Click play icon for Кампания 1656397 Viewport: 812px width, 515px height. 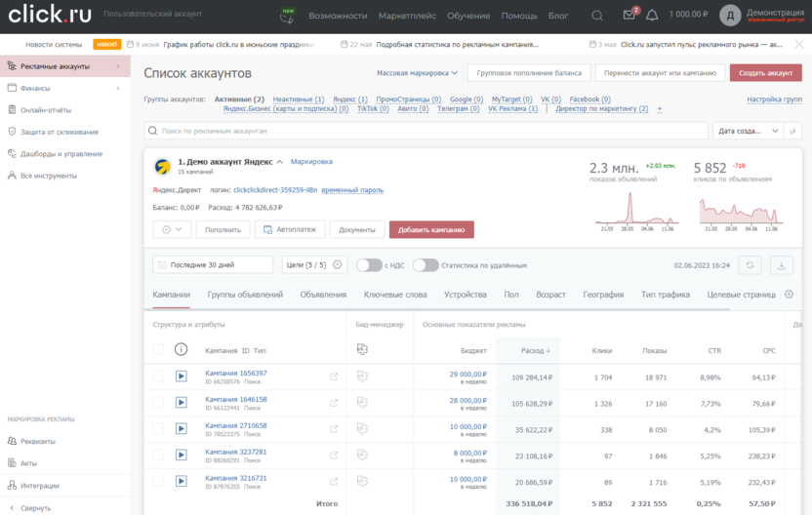[x=182, y=376]
